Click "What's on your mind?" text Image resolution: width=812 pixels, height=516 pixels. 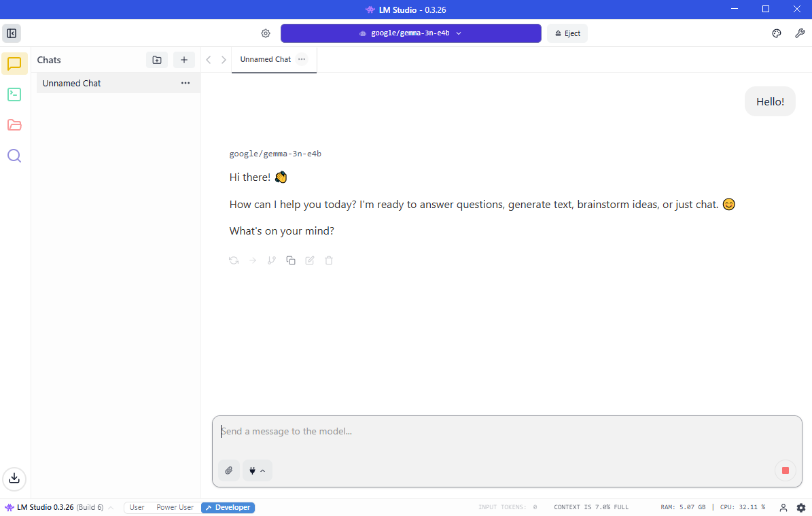pos(282,231)
